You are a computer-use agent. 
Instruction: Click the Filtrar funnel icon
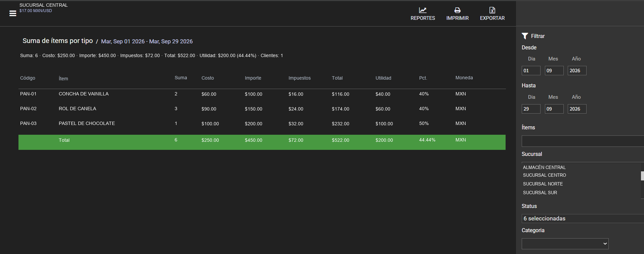coord(525,36)
